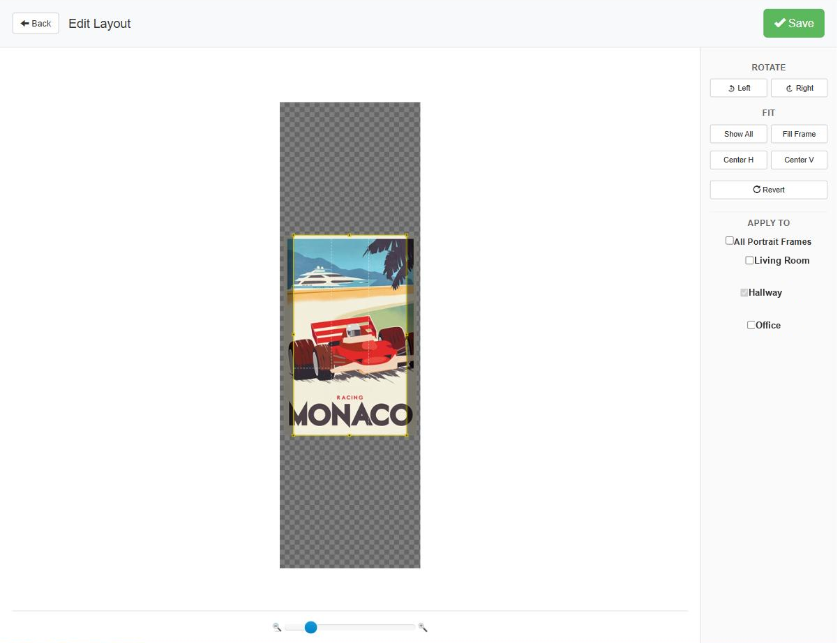Rotate the image Left
This screenshot has width=840, height=643.
tap(739, 89)
